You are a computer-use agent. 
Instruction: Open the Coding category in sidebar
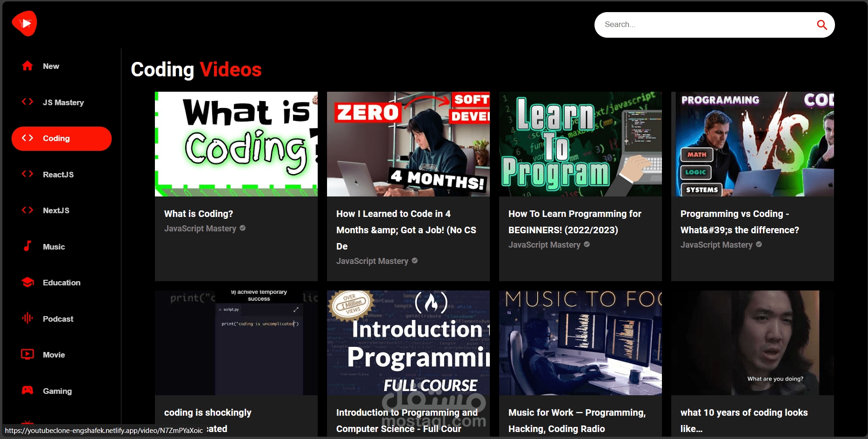point(61,138)
